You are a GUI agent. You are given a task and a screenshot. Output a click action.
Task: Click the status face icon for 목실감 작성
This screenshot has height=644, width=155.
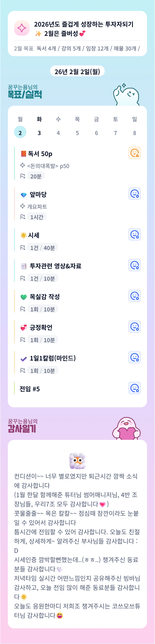pos(135,296)
